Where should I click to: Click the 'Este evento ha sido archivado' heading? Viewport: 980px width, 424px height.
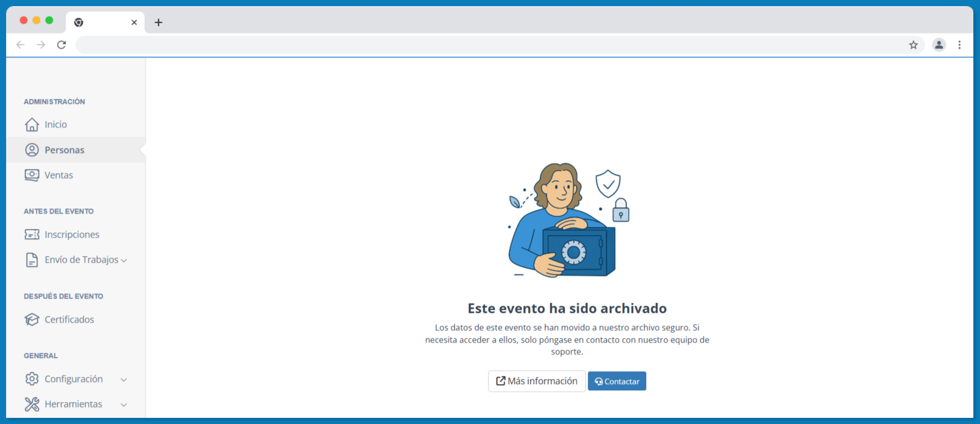(x=567, y=308)
